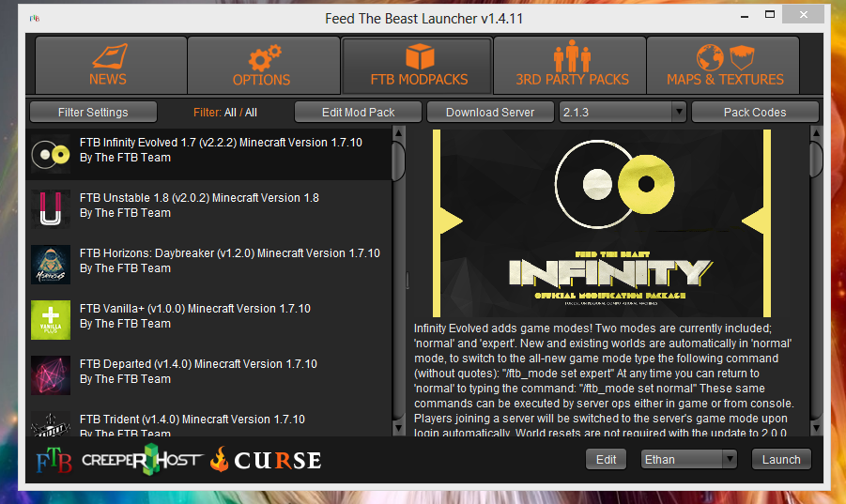Open the NEWS tab
The image size is (846, 504).
pyautogui.click(x=111, y=65)
